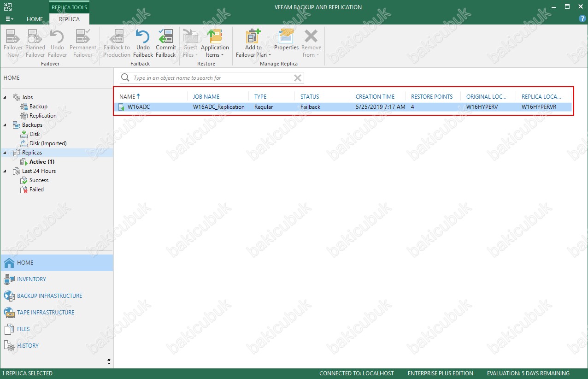
Task: Click the Failover Now ribbon icon
Action: [13, 44]
